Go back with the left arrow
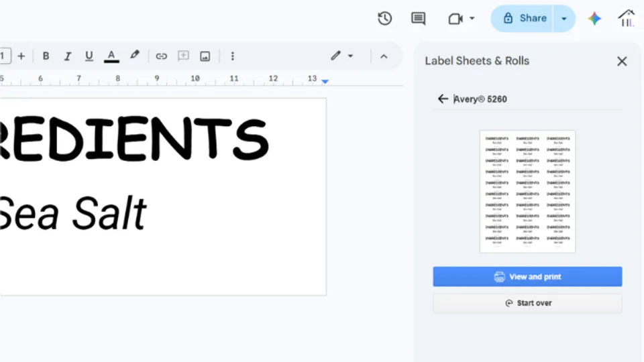 point(443,99)
